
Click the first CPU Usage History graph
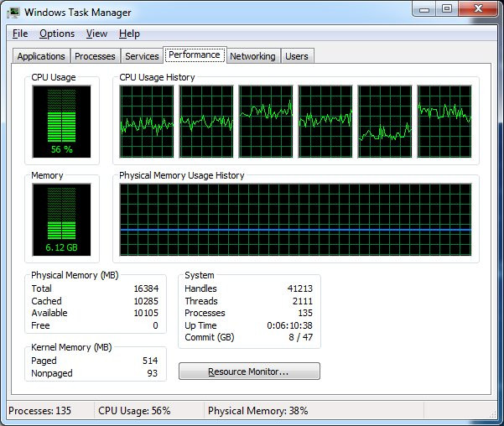tap(147, 121)
